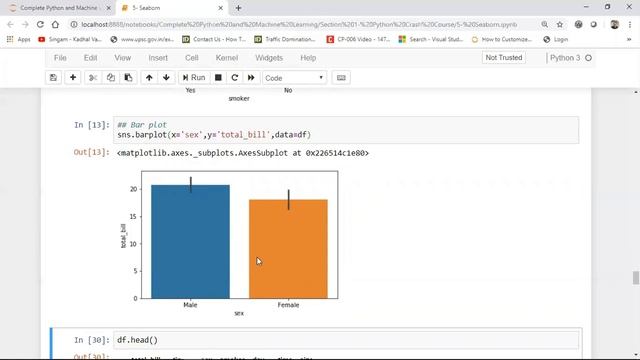Open the File menu
Screen dimensions: 640x360
[60, 58]
